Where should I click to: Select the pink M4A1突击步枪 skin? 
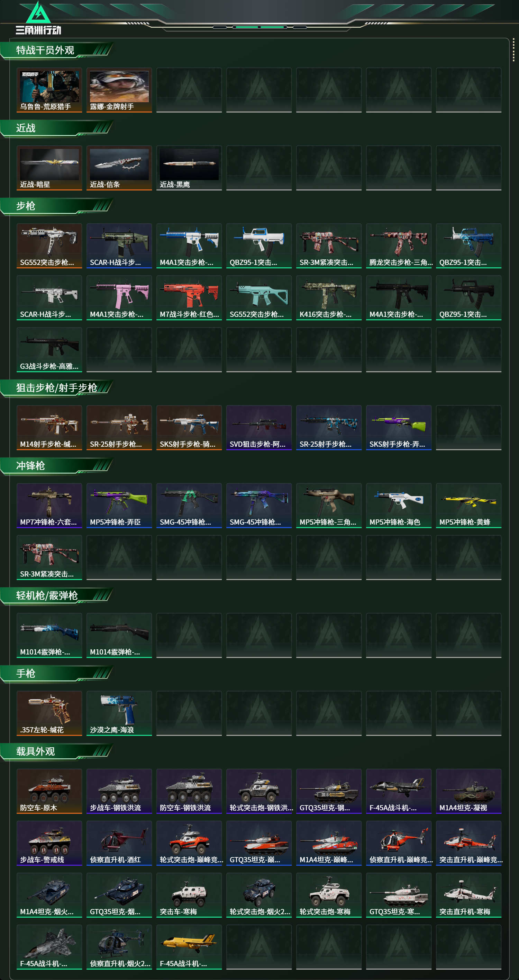[119, 298]
